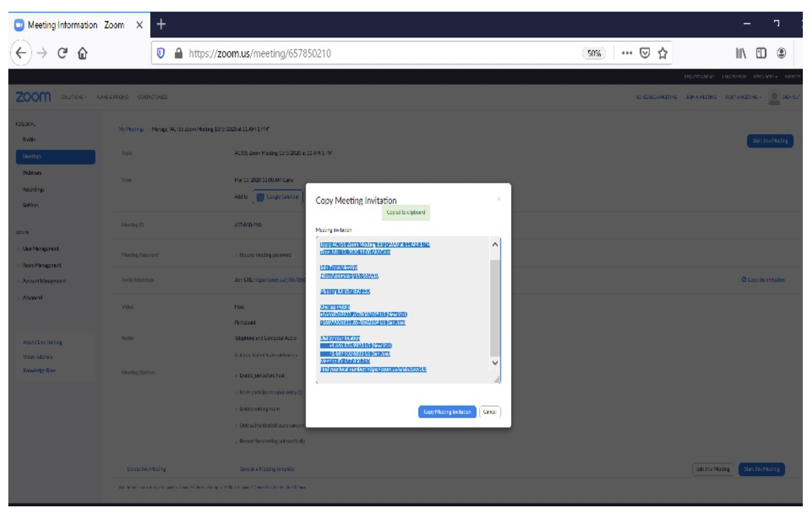The width and height of the screenshot is (812, 518).
Task: View site info via padlock icon
Action: coord(178,53)
